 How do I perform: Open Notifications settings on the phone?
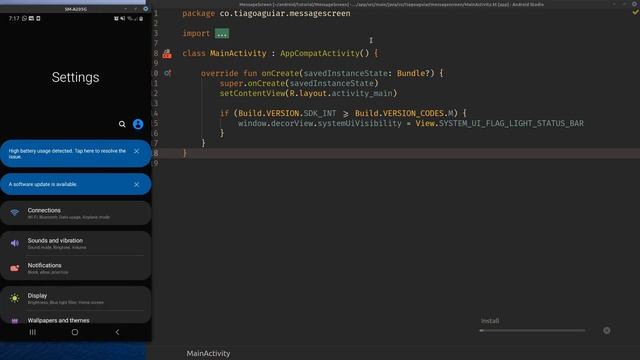tap(76, 268)
